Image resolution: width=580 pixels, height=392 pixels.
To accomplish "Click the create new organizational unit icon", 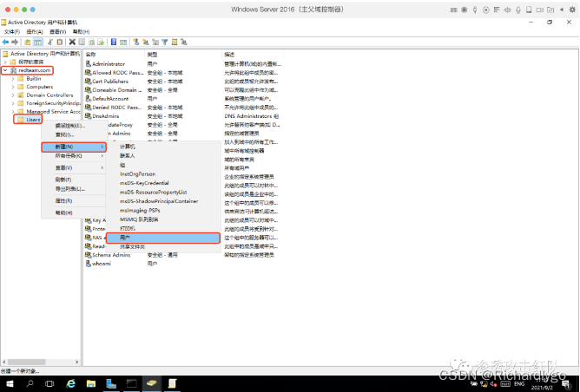I will tap(155, 42).
